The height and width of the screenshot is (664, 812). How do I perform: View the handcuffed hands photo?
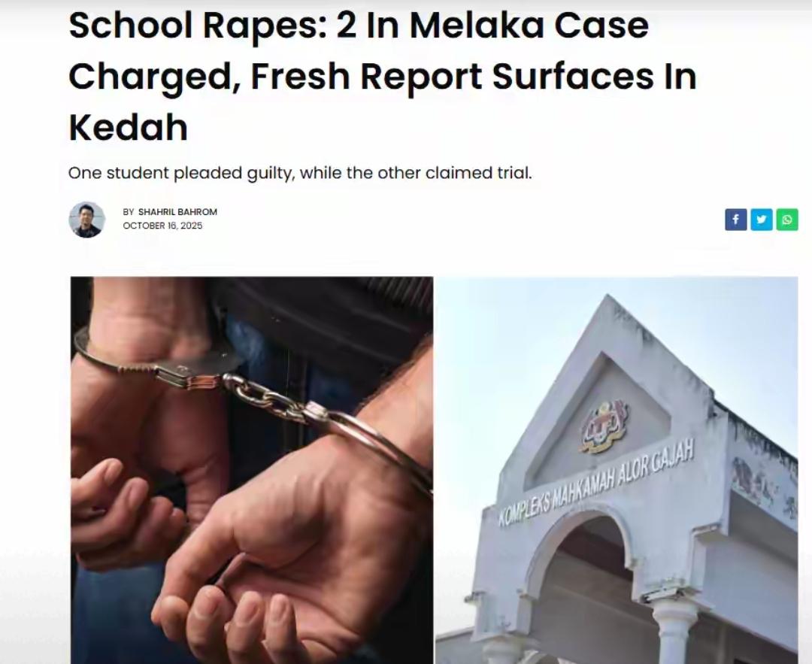coord(252,470)
